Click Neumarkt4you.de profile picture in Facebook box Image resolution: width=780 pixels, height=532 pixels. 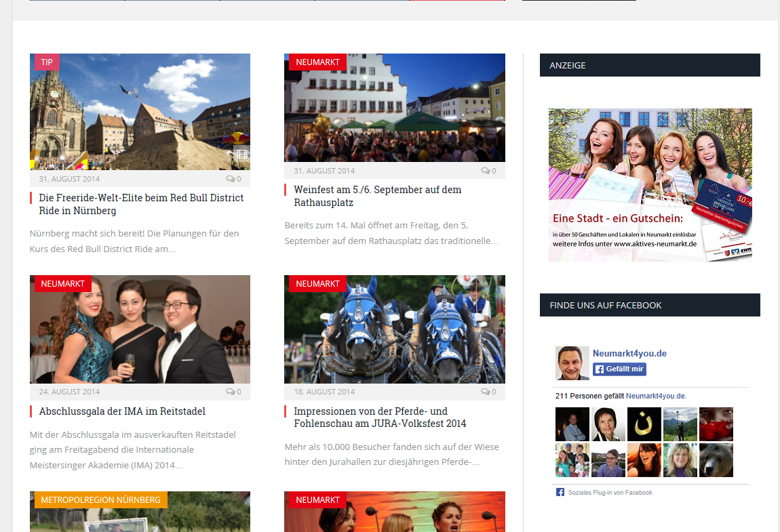pos(572,363)
